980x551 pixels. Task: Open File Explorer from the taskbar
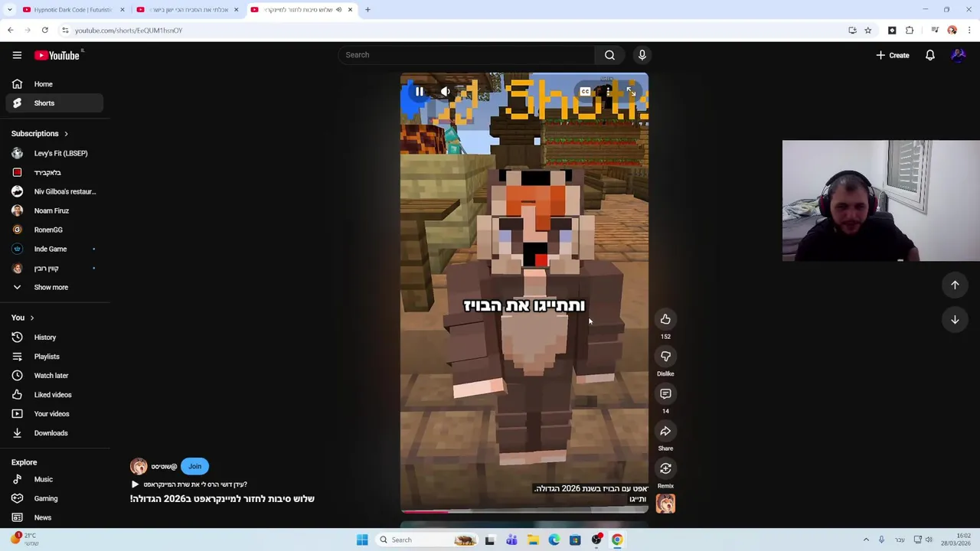(533, 540)
